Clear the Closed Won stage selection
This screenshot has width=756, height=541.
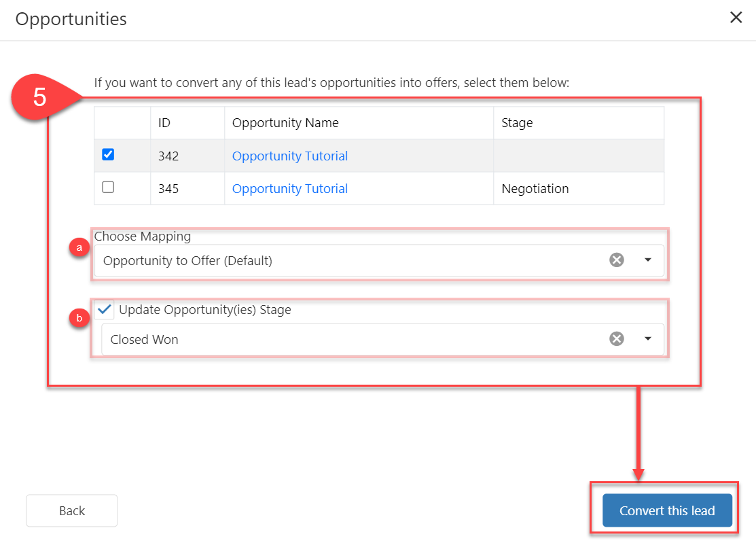click(616, 339)
